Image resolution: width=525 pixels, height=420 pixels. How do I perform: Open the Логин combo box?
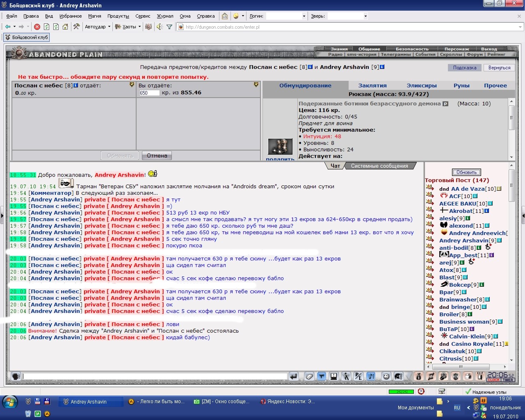[286, 16]
